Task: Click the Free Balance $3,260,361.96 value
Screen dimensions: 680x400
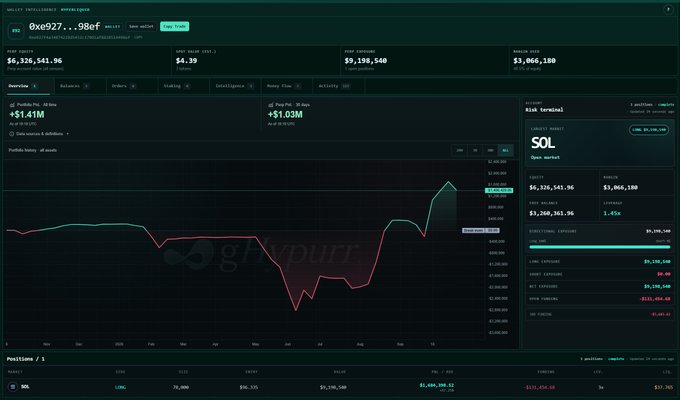Action: pyautogui.click(x=552, y=213)
